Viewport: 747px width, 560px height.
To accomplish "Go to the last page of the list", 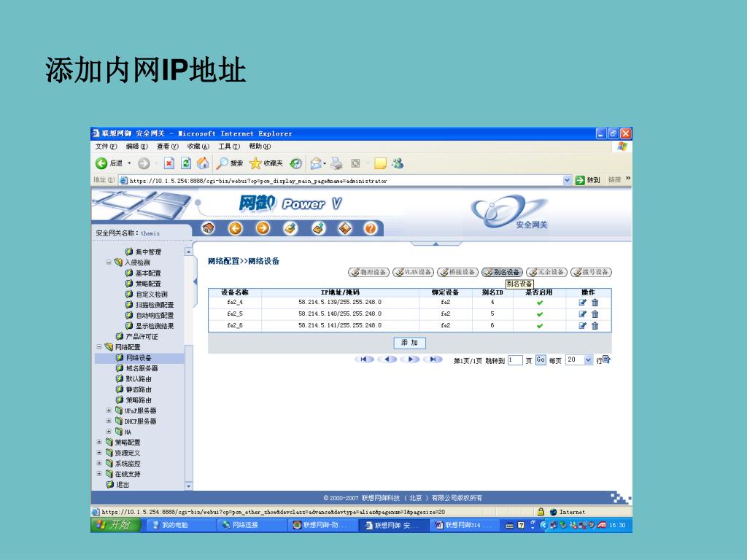I will [433, 359].
